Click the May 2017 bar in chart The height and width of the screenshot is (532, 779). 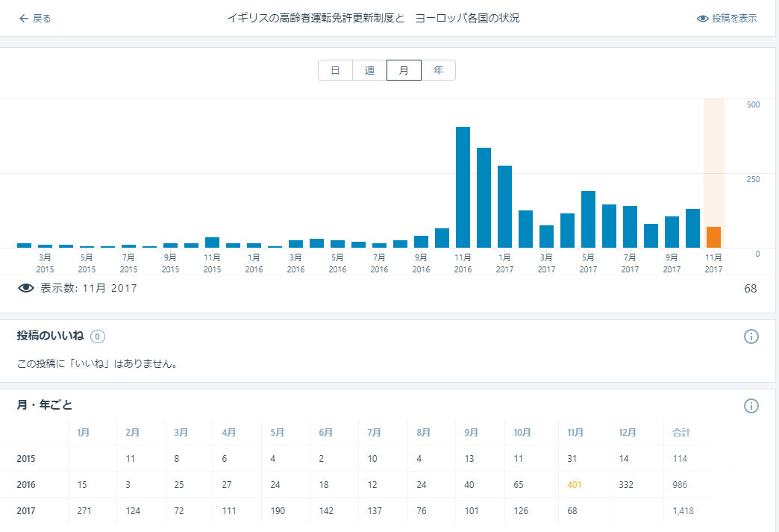(x=588, y=219)
